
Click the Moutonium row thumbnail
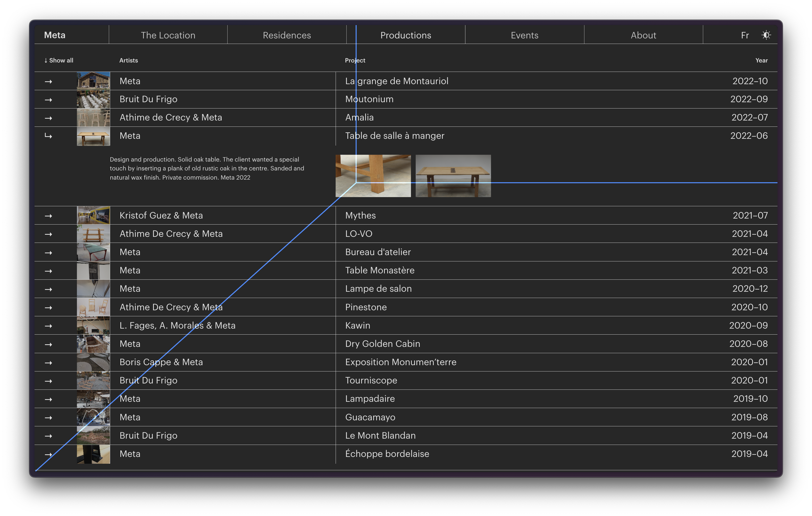[x=93, y=99]
